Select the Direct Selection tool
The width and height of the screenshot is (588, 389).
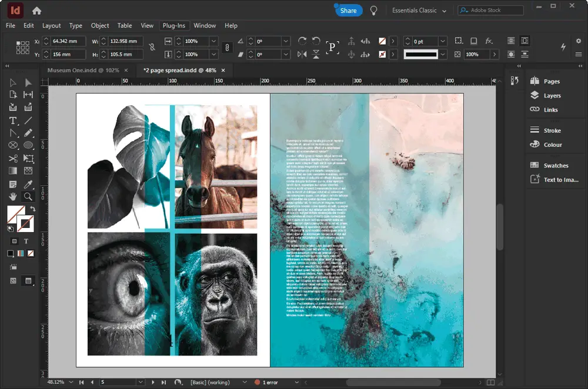(28, 82)
